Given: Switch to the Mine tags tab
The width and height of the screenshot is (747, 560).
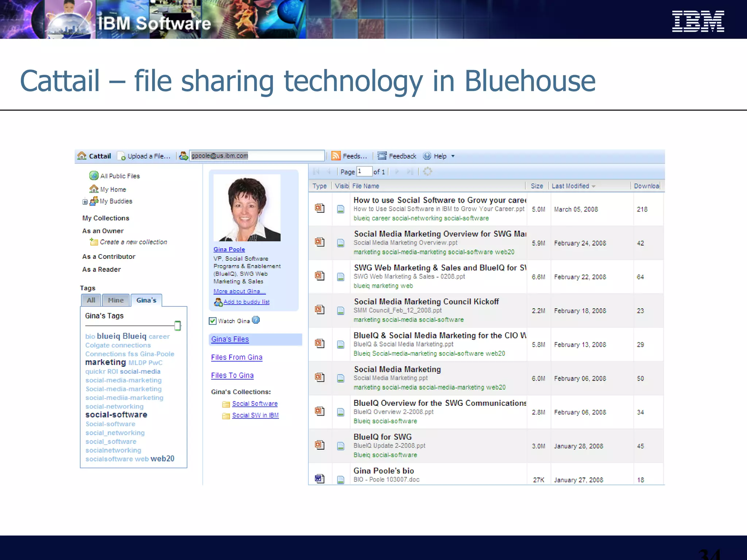Looking at the screenshot, I should coord(116,300).
